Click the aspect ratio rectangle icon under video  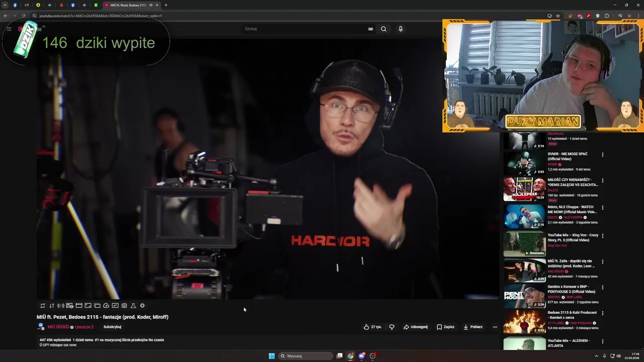[88, 306]
